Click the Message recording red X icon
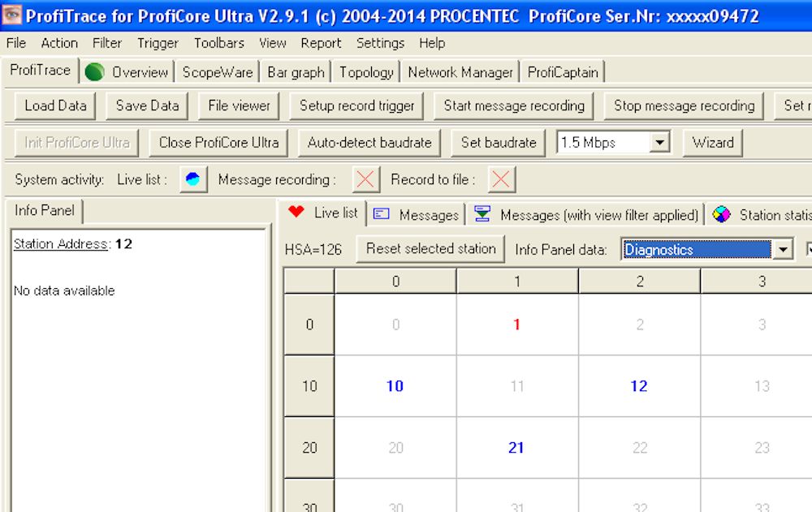Image resolution: width=812 pixels, height=512 pixels. click(365, 179)
